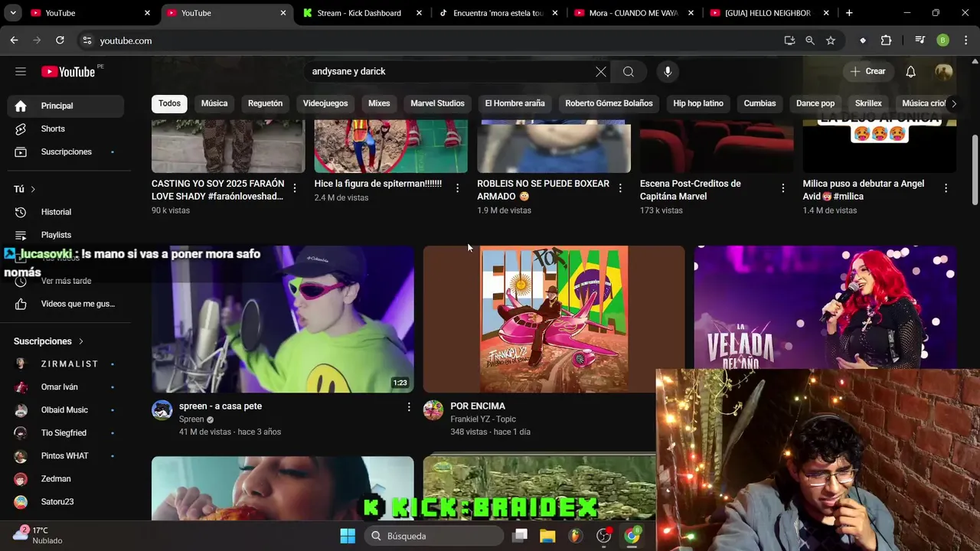This screenshot has width=980, height=551.
Task: Go to Principal in the sidebar
Action: 66,106
